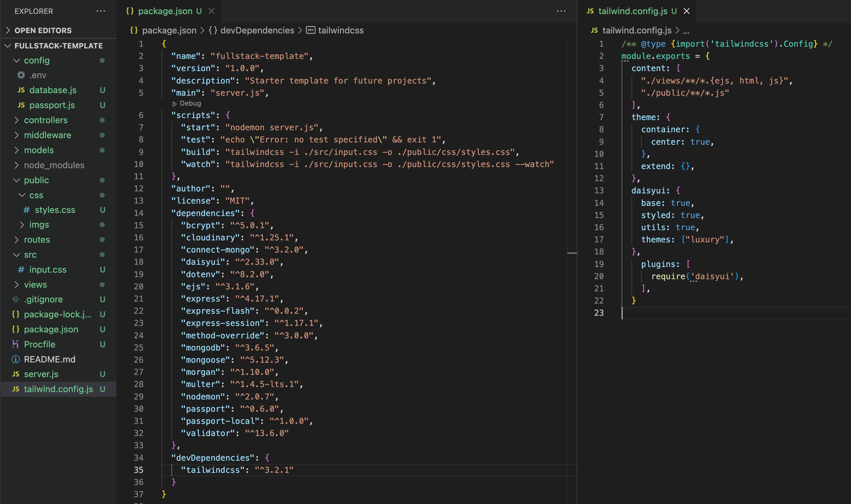Viewport: 851px width, 504px height.
Task: Collapse the FULLSTACK-TEMPLATE root folder
Action: pos(58,46)
